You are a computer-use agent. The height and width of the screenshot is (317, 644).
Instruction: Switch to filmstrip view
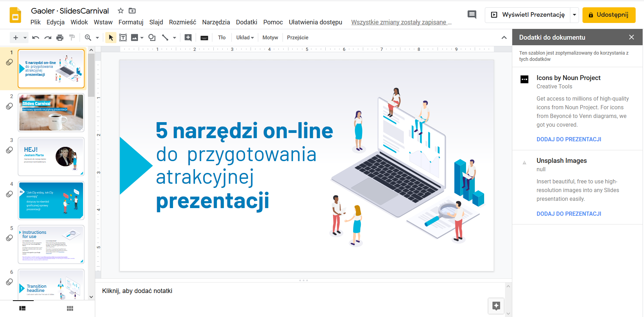point(23,308)
